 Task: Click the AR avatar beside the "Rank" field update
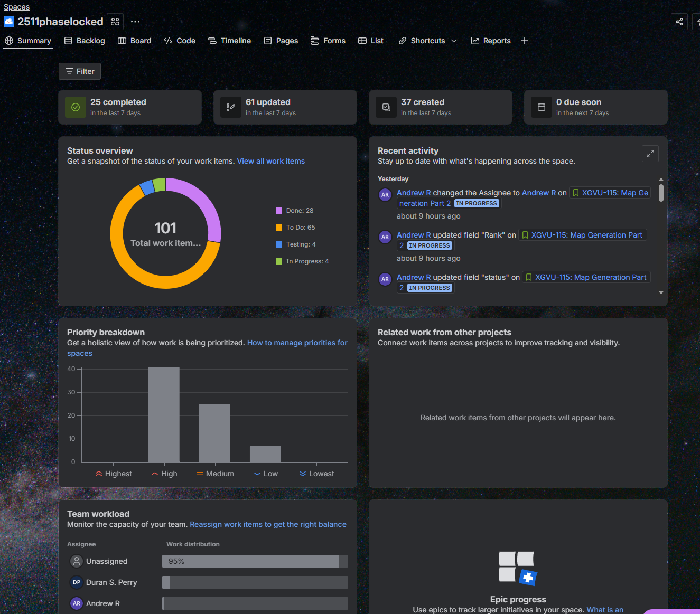coord(385,237)
